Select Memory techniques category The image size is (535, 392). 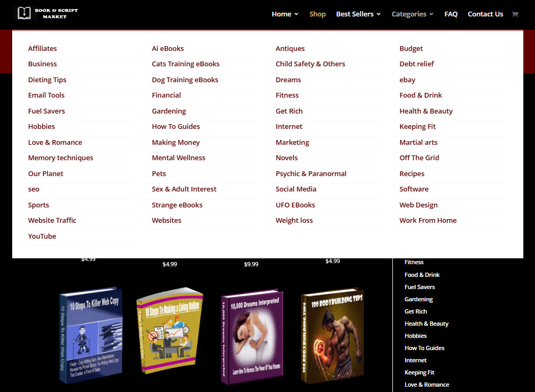click(60, 158)
